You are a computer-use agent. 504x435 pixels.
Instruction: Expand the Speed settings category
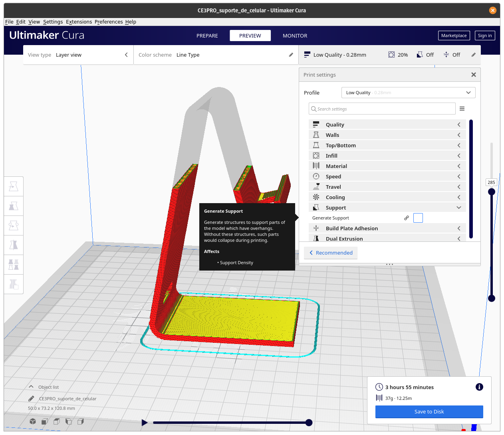(387, 176)
